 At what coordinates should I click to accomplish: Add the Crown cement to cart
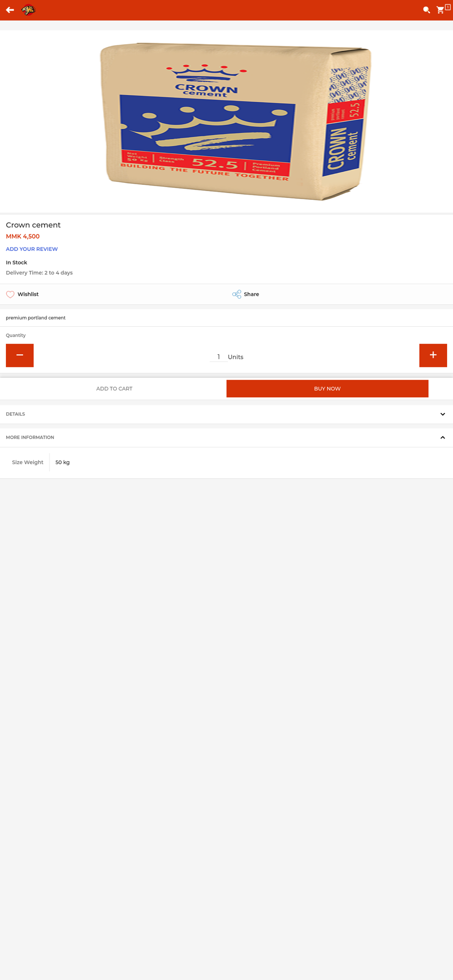(x=114, y=389)
